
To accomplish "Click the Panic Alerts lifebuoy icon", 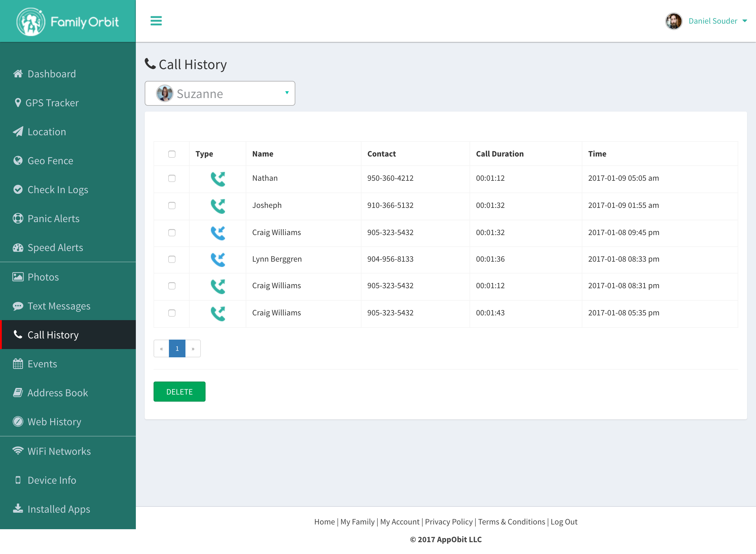I will point(18,218).
